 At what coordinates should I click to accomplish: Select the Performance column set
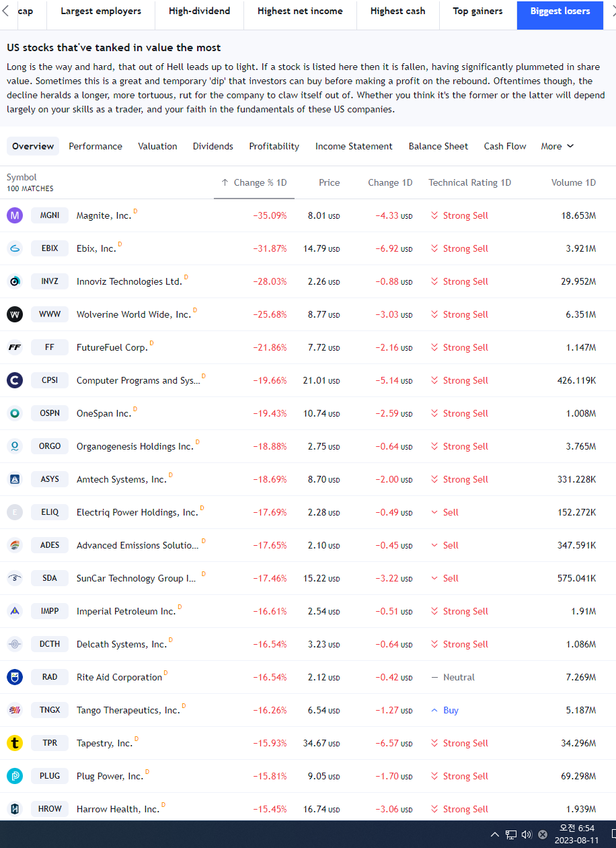coord(95,146)
